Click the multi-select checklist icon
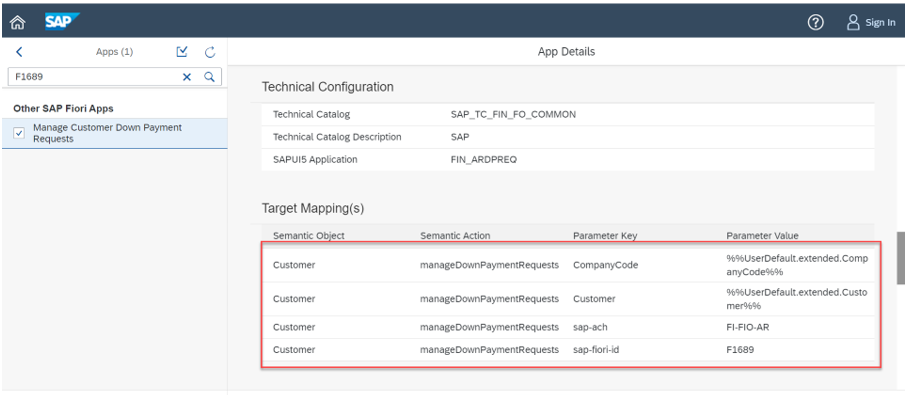This screenshot has width=910, height=395. tap(182, 52)
